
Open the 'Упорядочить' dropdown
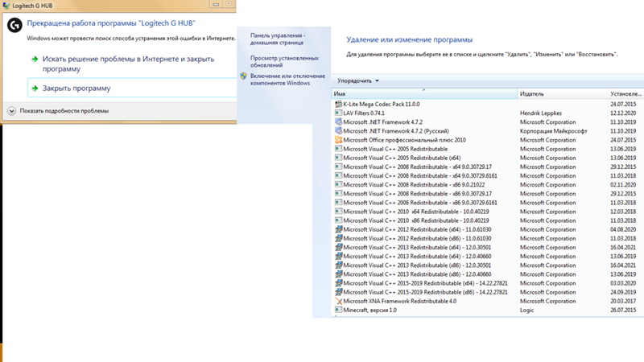[357, 81]
